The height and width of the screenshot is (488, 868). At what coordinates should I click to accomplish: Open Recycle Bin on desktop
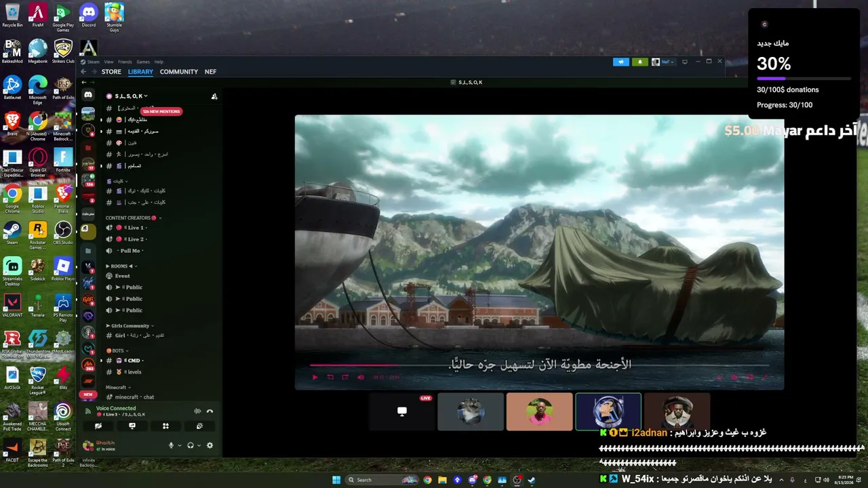[12, 16]
